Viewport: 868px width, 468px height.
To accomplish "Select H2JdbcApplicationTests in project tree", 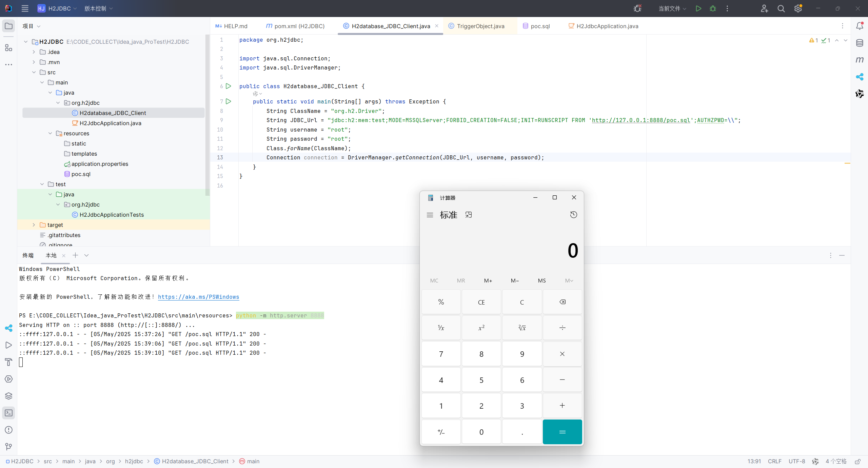I will [x=108, y=215].
